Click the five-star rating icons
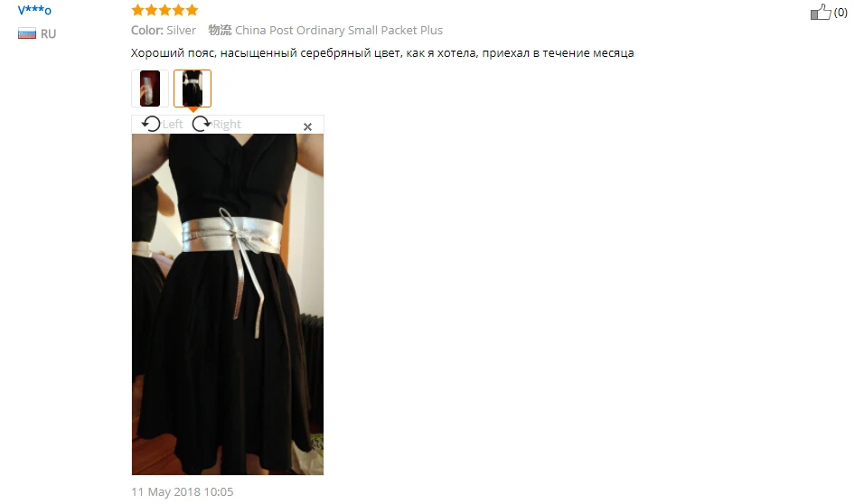 point(164,10)
